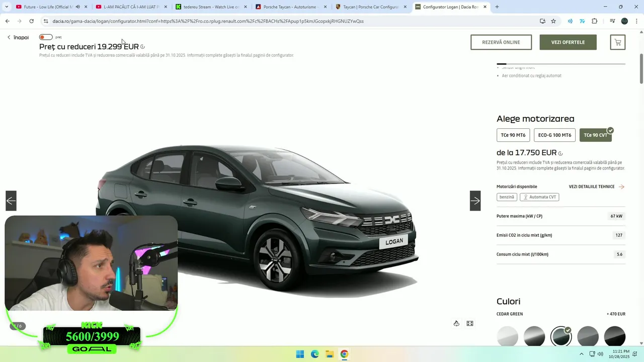Click the address bar URL field
Screen dimensions: 644x362
click(292, 21)
